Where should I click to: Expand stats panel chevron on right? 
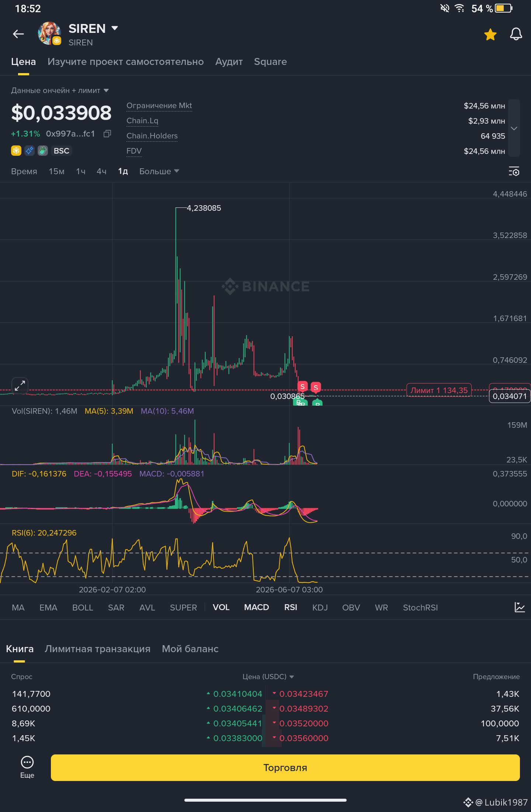tap(514, 128)
